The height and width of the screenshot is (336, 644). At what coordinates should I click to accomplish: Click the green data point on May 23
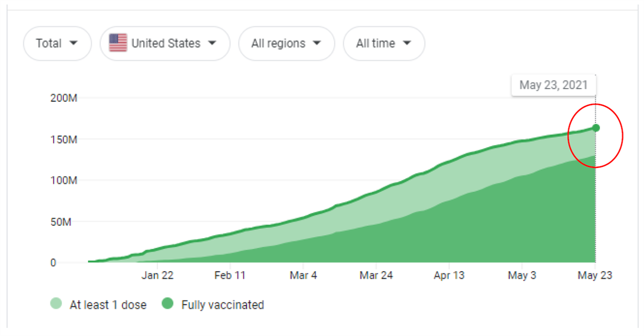[596, 128]
